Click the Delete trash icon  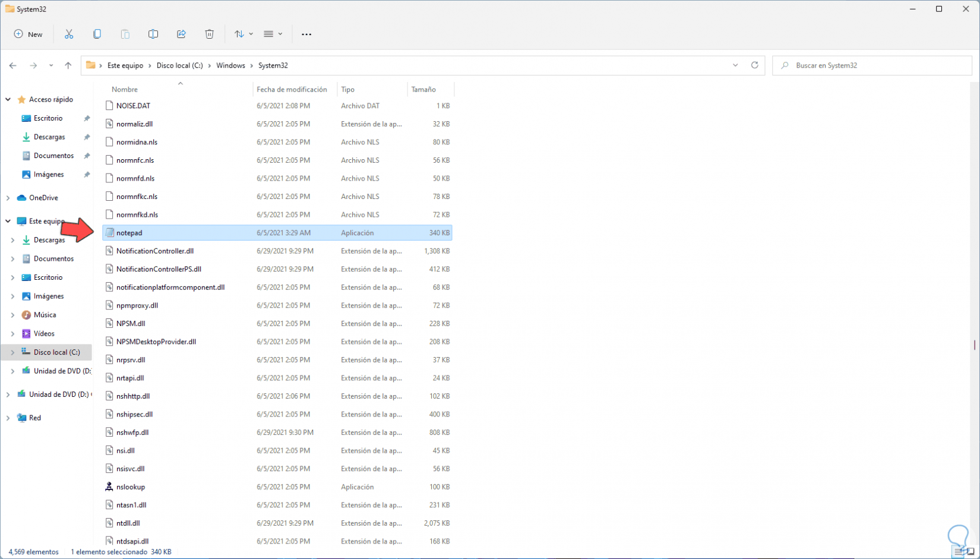(209, 34)
